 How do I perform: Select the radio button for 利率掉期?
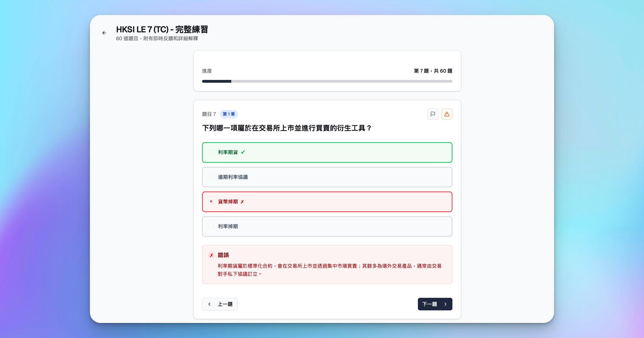point(211,226)
